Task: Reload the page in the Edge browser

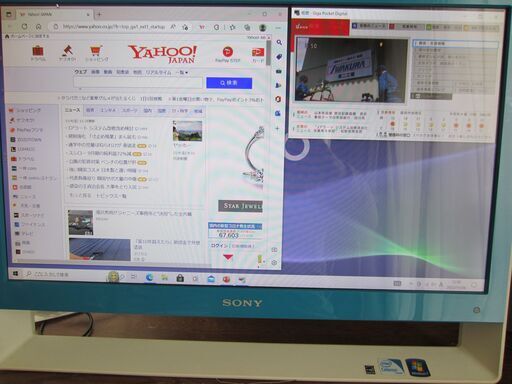Action: coord(24,26)
